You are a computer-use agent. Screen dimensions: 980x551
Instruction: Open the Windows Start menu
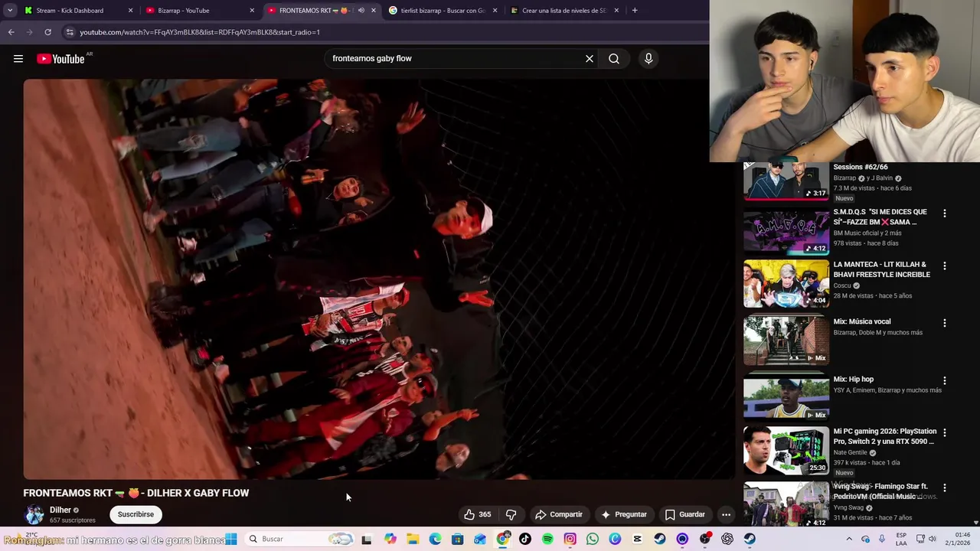tap(231, 539)
